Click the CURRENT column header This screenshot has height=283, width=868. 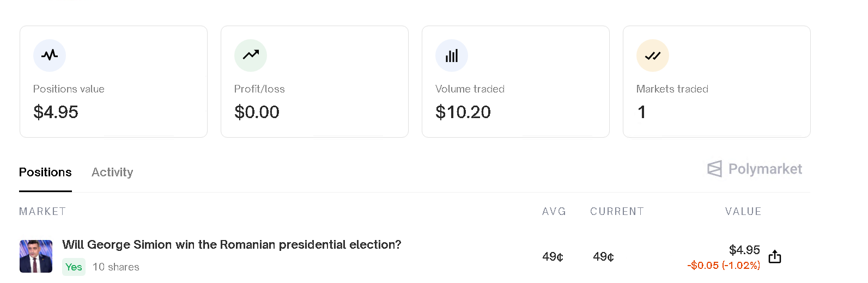point(617,211)
